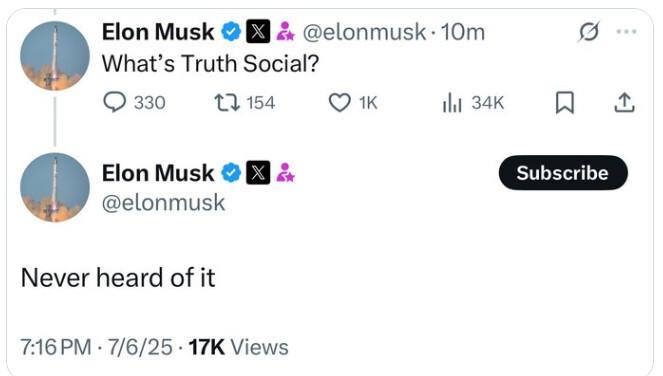
Task: Open second tweet's rocket profile picture
Action: 55,187
